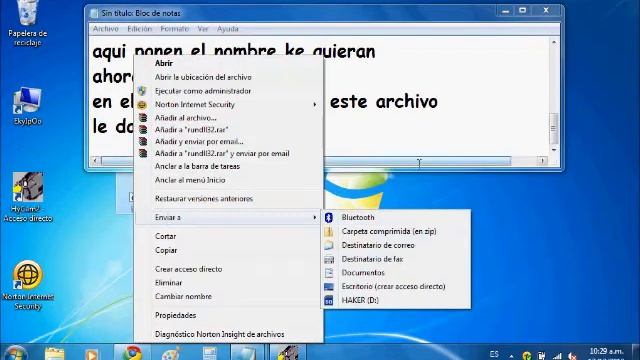Click WinRAR icon beside Añadir al archivo...
The image size is (640, 360).
pyautogui.click(x=142, y=118)
